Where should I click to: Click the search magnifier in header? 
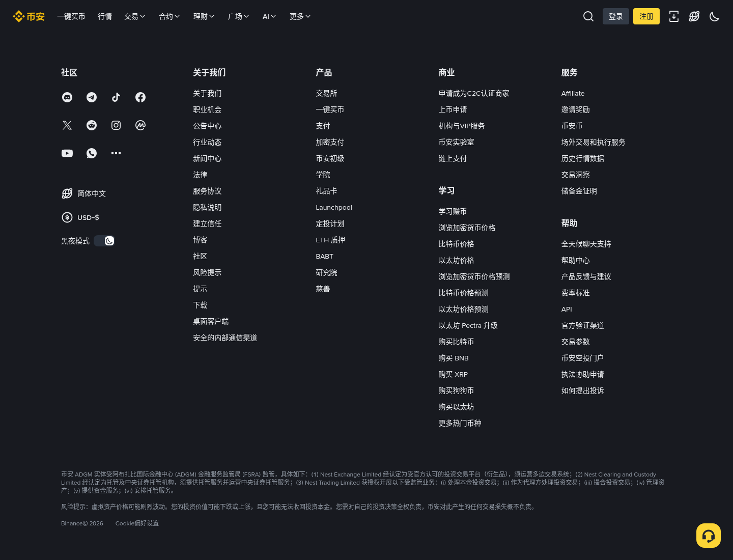tap(588, 16)
